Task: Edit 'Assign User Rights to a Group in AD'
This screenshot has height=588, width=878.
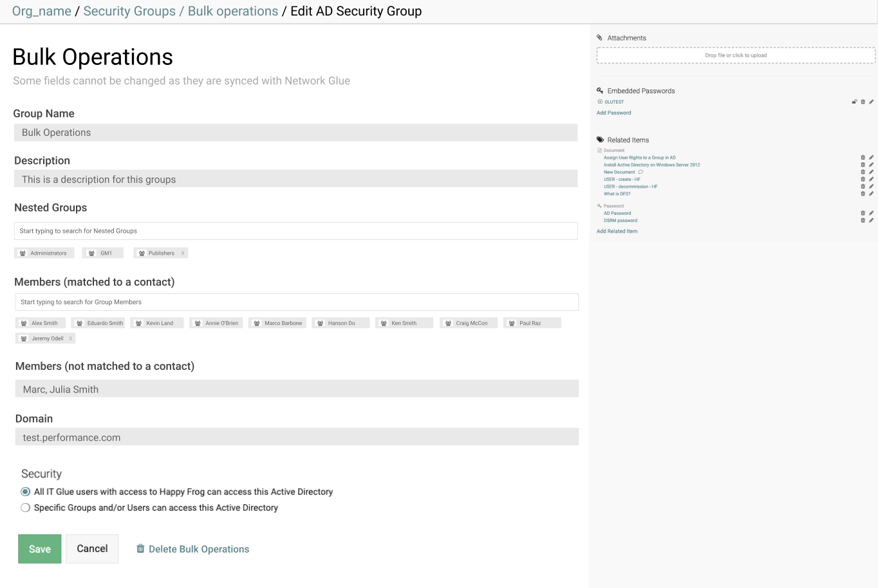Action: [872, 157]
